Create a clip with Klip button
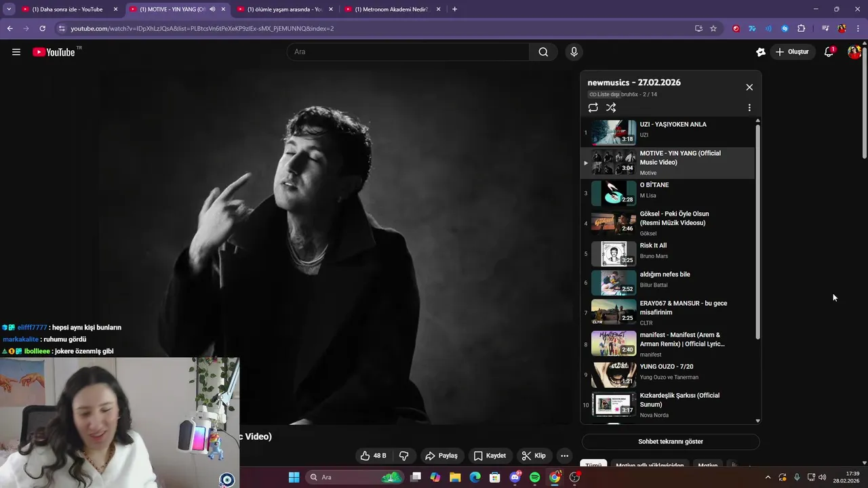This screenshot has width=868, height=488. point(534,455)
